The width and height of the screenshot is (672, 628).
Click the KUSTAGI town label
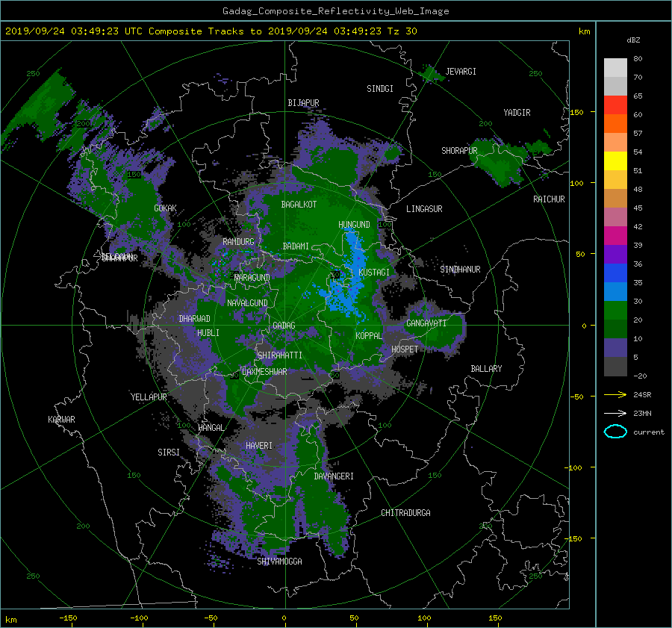coord(374,273)
